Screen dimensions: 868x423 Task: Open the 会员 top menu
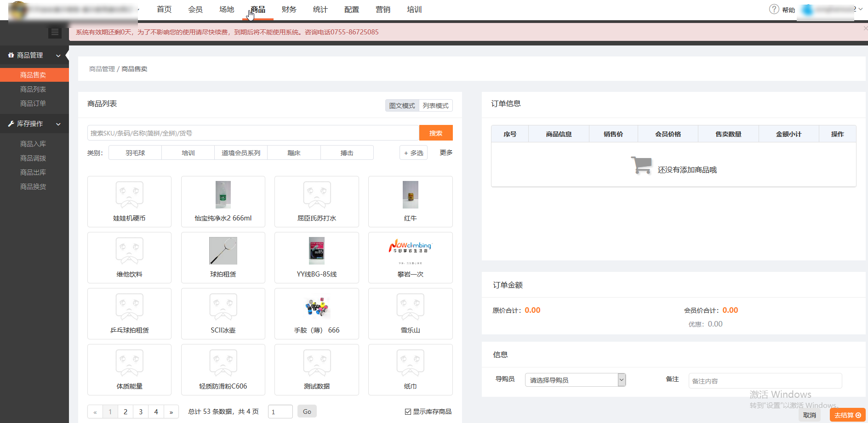195,10
